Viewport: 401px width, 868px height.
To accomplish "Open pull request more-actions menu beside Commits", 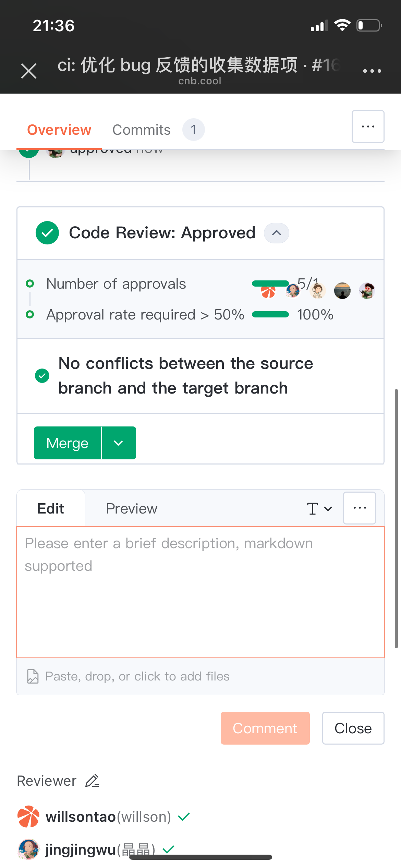I will 368,126.
